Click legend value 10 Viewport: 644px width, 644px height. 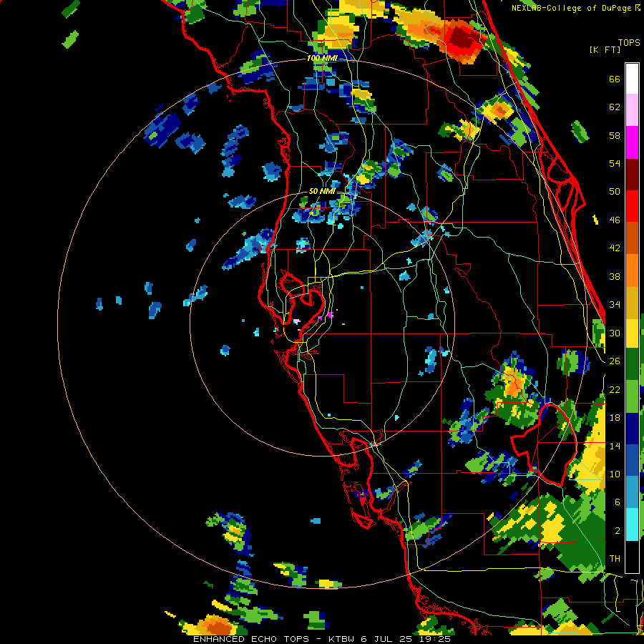(x=615, y=474)
